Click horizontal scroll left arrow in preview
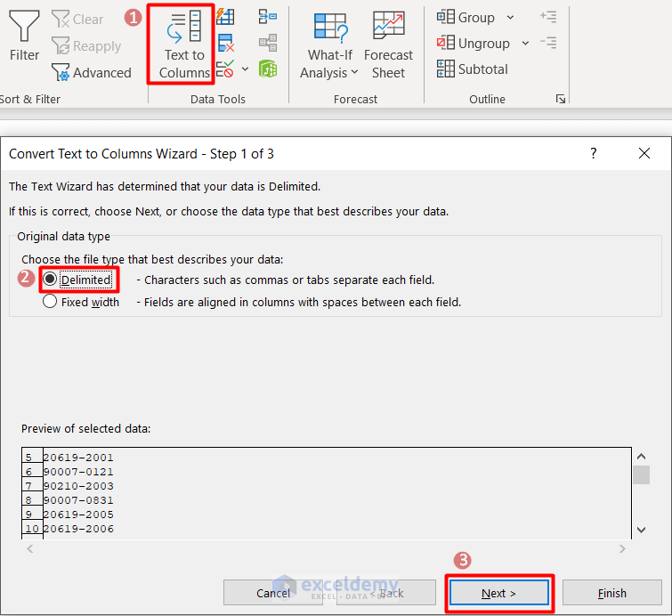 30,548
